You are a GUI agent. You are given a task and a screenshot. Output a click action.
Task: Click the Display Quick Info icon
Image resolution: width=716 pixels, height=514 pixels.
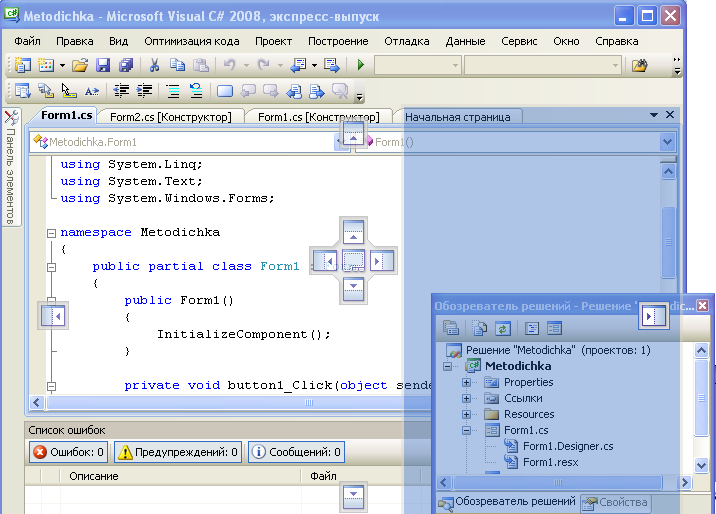[68, 91]
